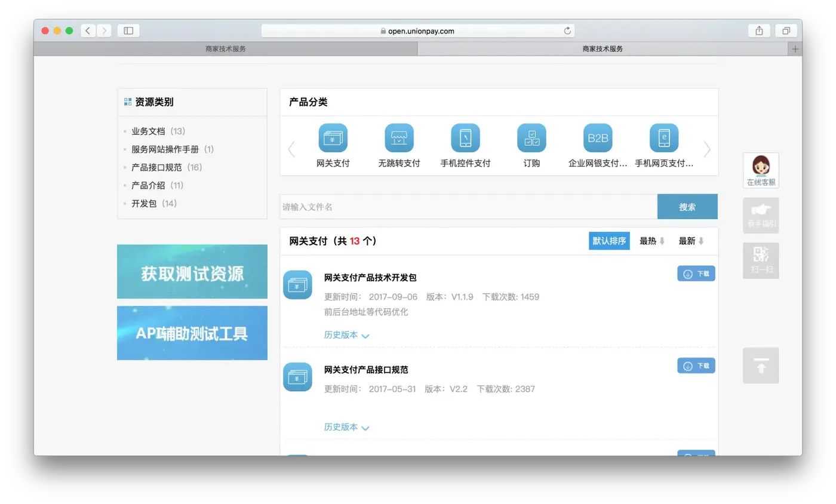Open the 订购 subscription category icon
Viewport: 836px width, 504px height.
click(531, 137)
